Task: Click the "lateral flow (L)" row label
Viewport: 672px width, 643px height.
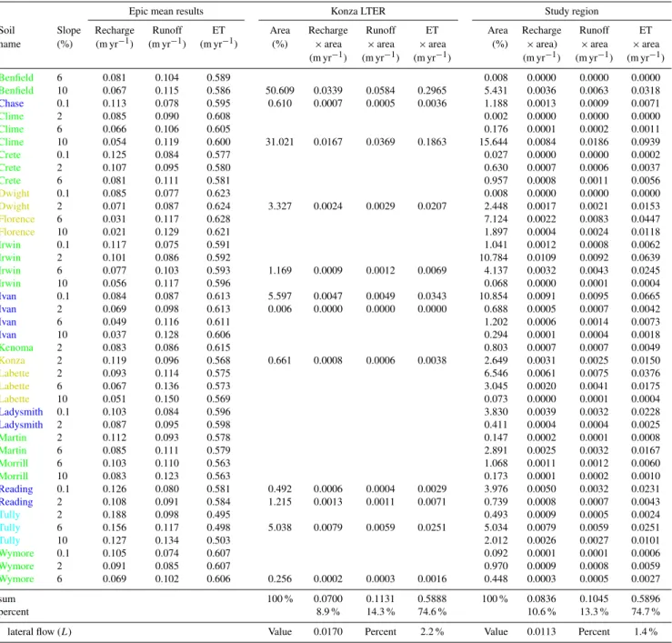Action: 39,632
